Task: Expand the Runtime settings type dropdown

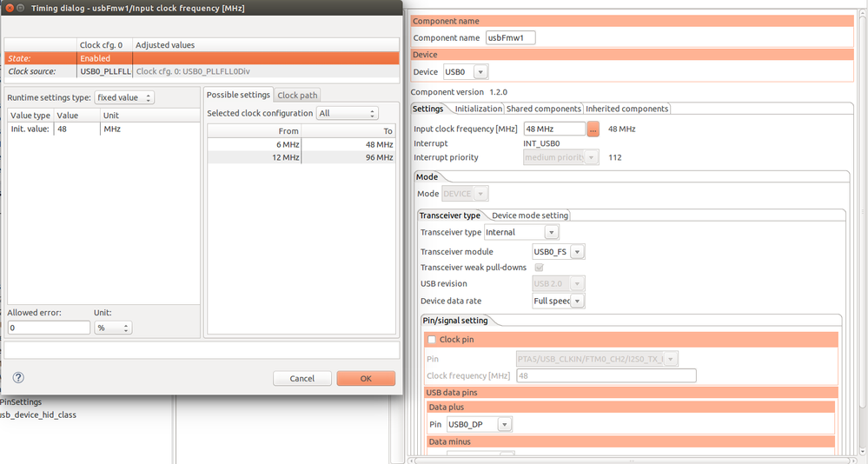Action: tap(124, 97)
